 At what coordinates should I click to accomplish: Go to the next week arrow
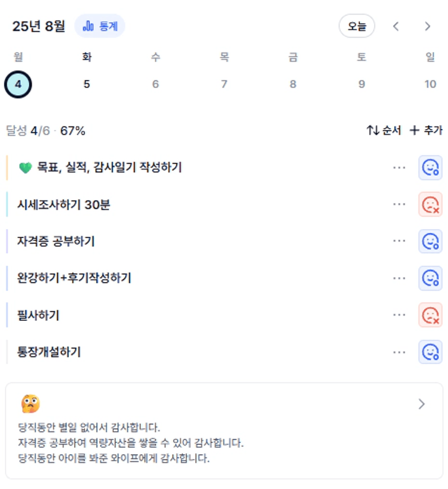click(427, 26)
